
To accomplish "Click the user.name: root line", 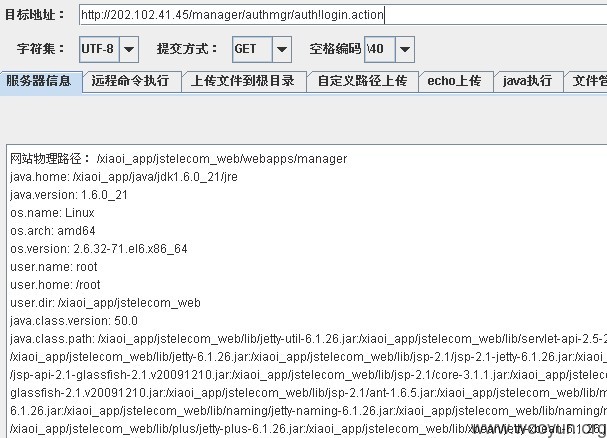I will pos(54,267).
